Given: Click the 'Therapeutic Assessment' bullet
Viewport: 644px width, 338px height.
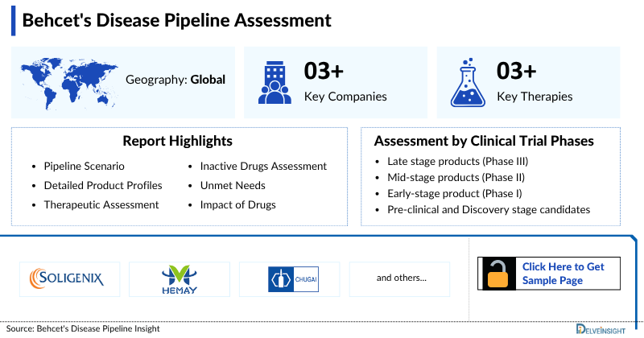Looking at the screenshot, I should pyautogui.click(x=101, y=204).
